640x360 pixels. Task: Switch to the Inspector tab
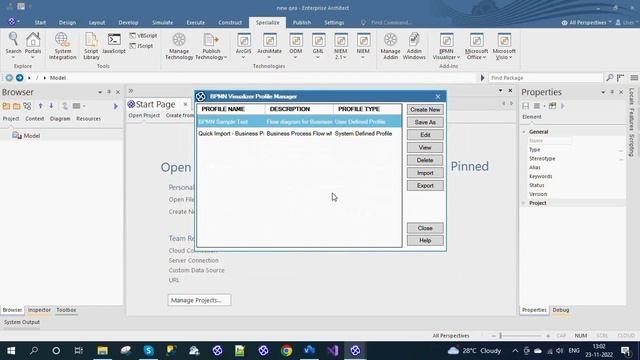click(x=39, y=310)
